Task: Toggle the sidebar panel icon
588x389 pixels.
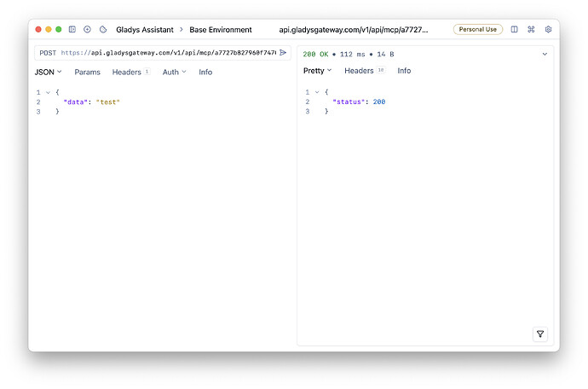Action: [72, 29]
